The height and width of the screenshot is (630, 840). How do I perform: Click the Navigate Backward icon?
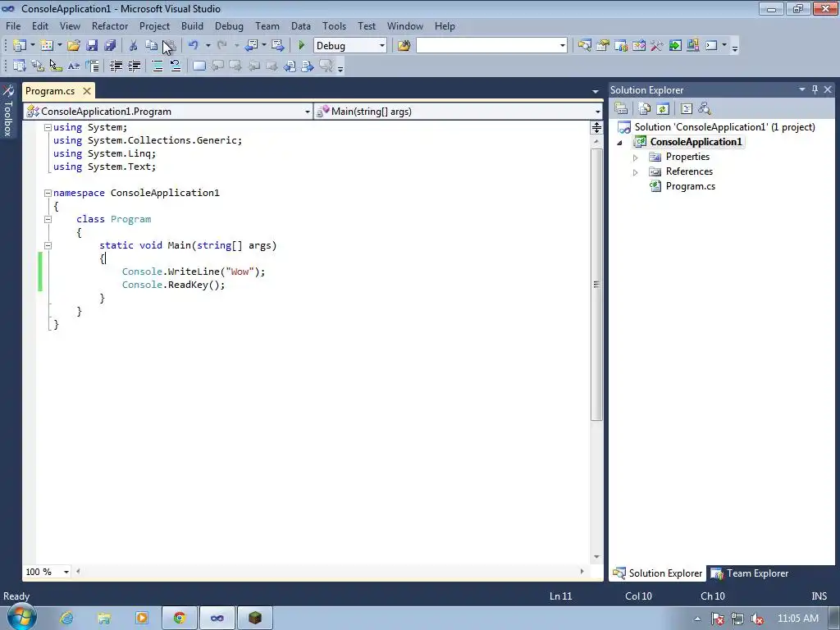(x=251, y=46)
